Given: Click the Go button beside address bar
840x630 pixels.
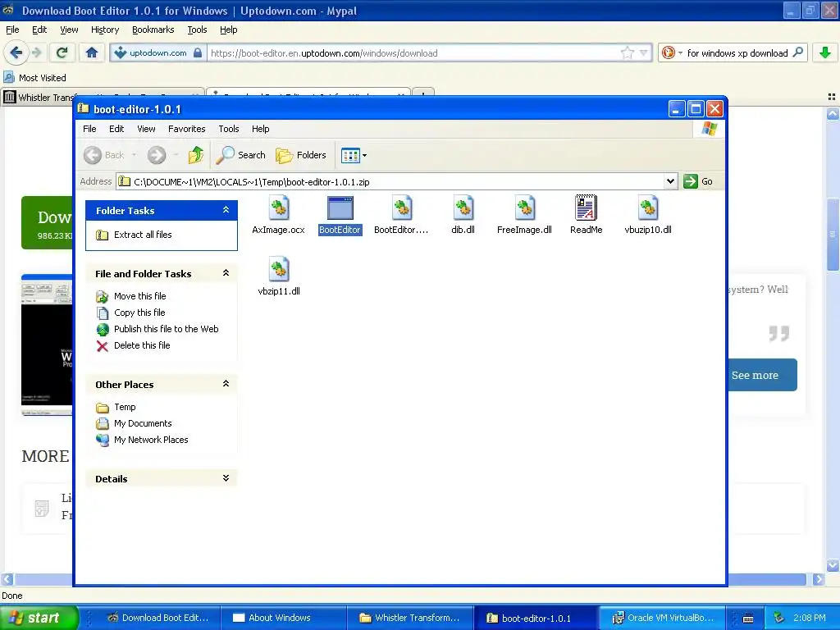Looking at the screenshot, I should (x=698, y=181).
